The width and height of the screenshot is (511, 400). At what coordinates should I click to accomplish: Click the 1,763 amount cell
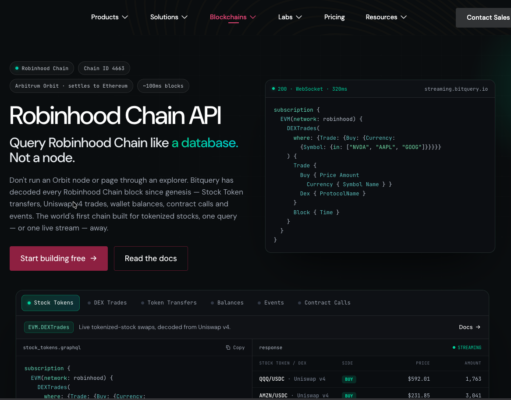473,379
